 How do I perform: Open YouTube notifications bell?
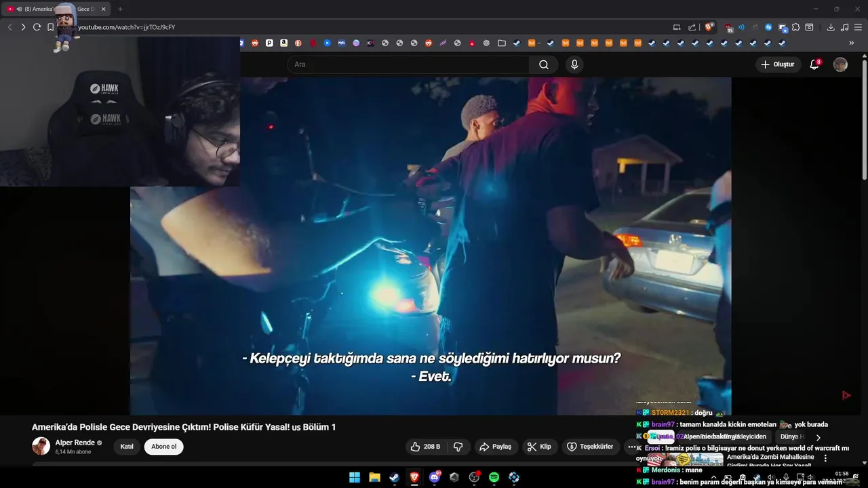814,64
